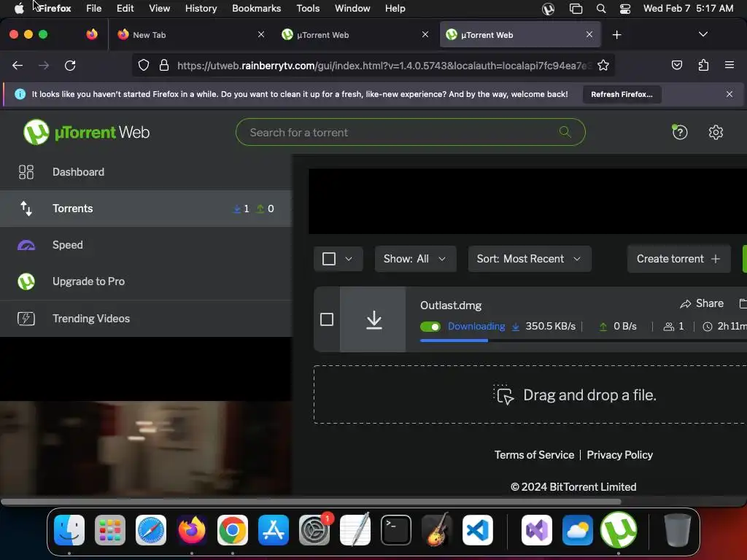This screenshot has width=747, height=560.
Task: Open the History menu
Action: coord(201,9)
